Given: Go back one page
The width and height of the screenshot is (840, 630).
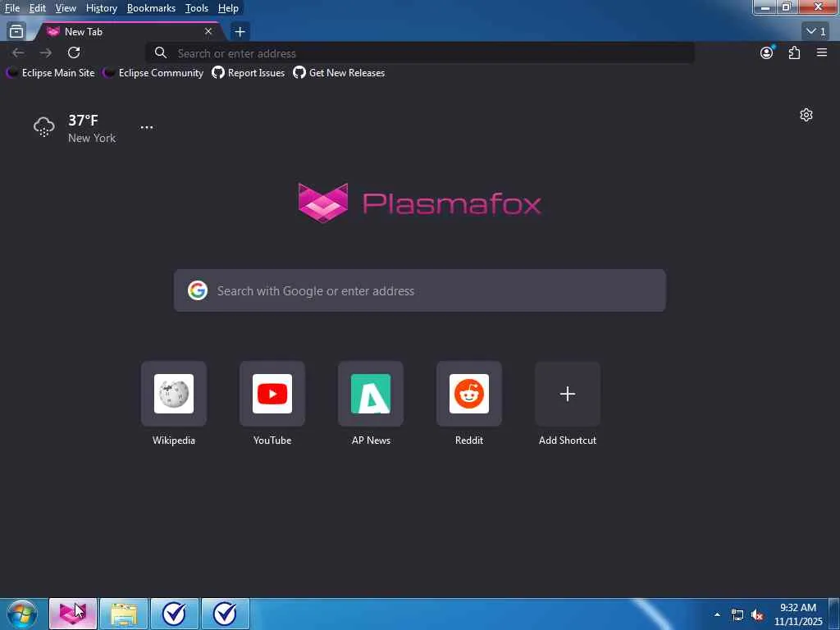Looking at the screenshot, I should 18,52.
